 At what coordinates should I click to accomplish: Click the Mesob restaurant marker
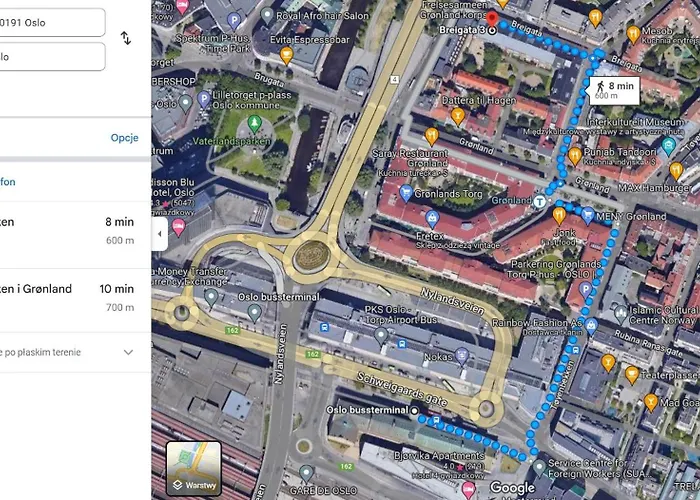pyautogui.click(x=633, y=34)
